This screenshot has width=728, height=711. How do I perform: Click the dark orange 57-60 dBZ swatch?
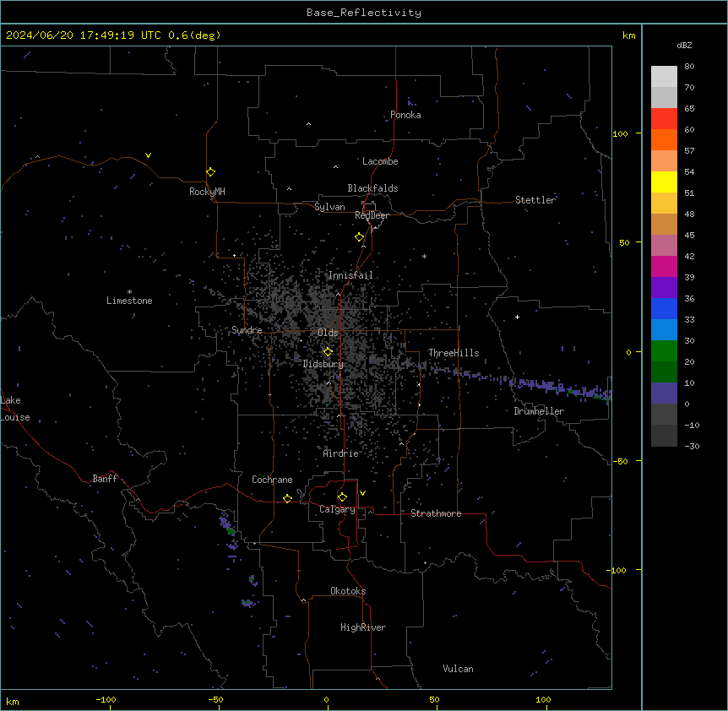coord(664,139)
